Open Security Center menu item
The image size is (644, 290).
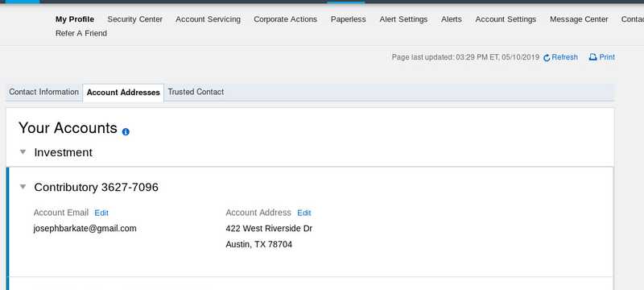pyautogui.click(x=135, y=19)
